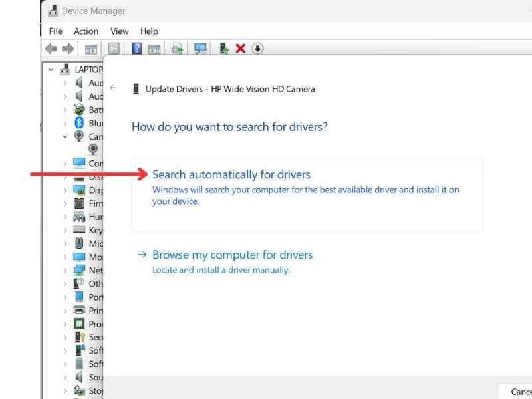The width and height of the screenshot is (532, 399).
Task: Click the arrow beside Browse my computer for drivers
Action: click(x=142, y=254)
